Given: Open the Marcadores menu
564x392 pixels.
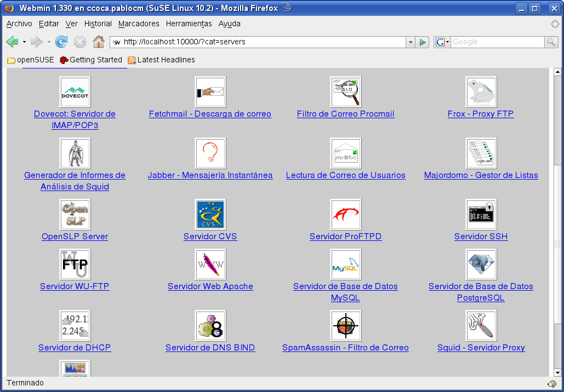Looking at the screenshot, I should [139, 24].
